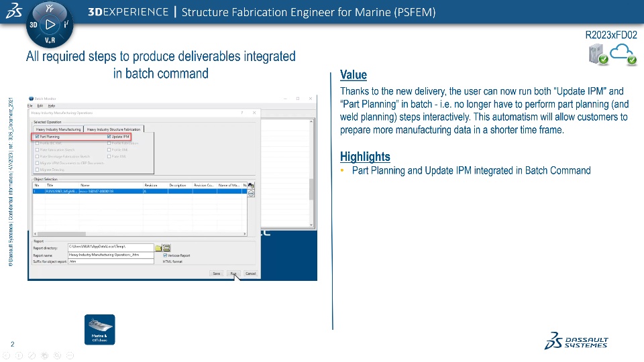
Task: Click the R2023xFD02 release label
Action: coord(611,35)
